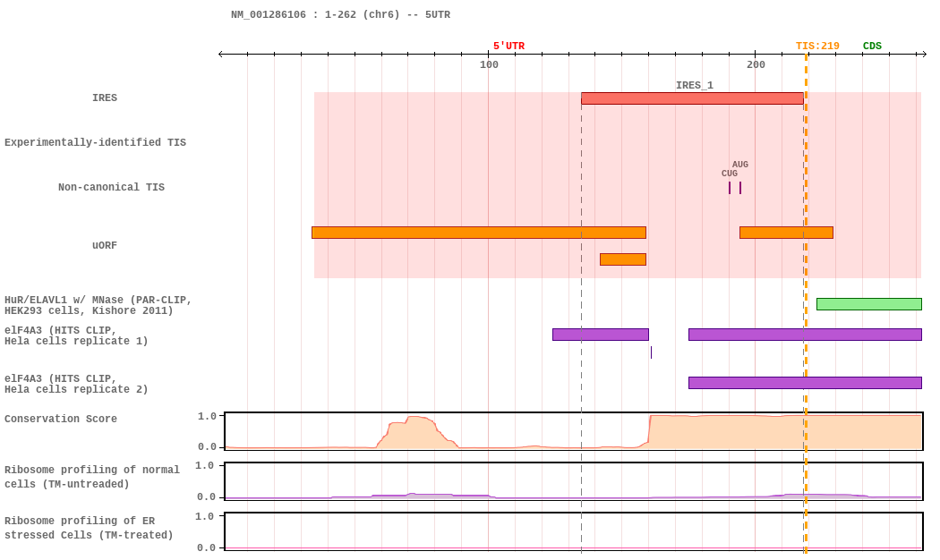
Task: Click the CUG non-canonical TIS marker
Action: 730,188
